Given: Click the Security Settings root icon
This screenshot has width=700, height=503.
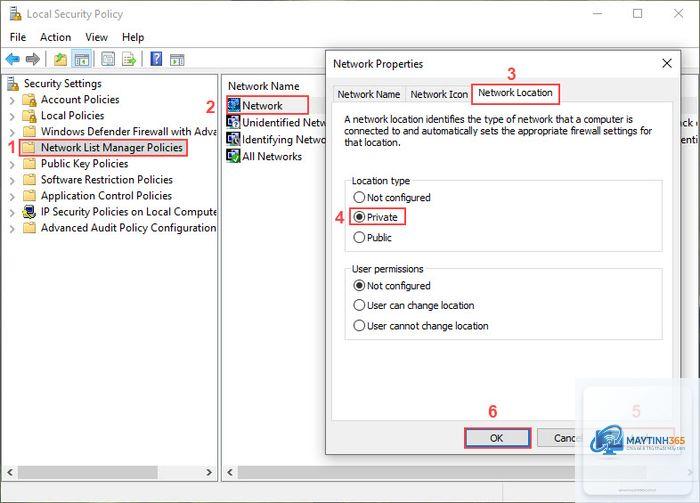Looking at the screenshot, I should (x=13, y=83).
